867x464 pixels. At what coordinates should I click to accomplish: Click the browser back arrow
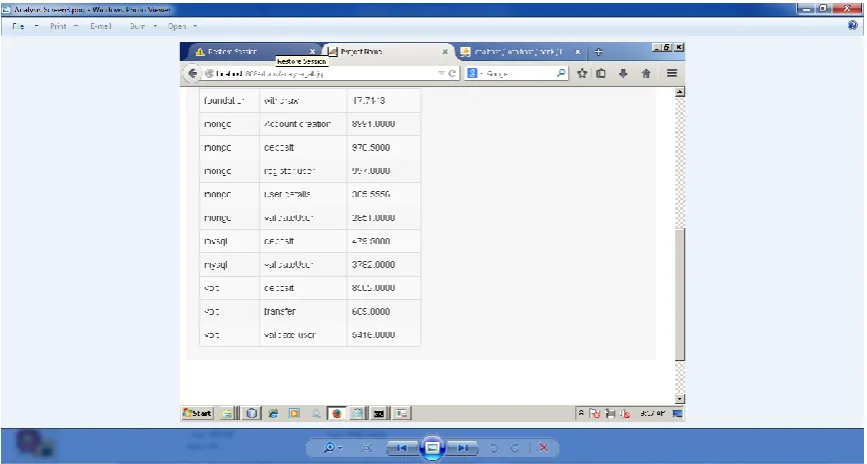click(192, 73)
